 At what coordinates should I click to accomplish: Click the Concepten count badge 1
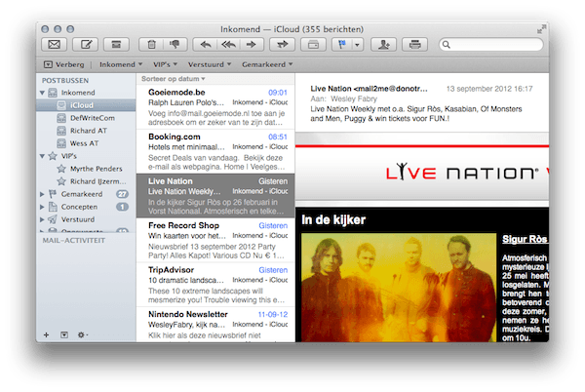(x=122, y=207)
